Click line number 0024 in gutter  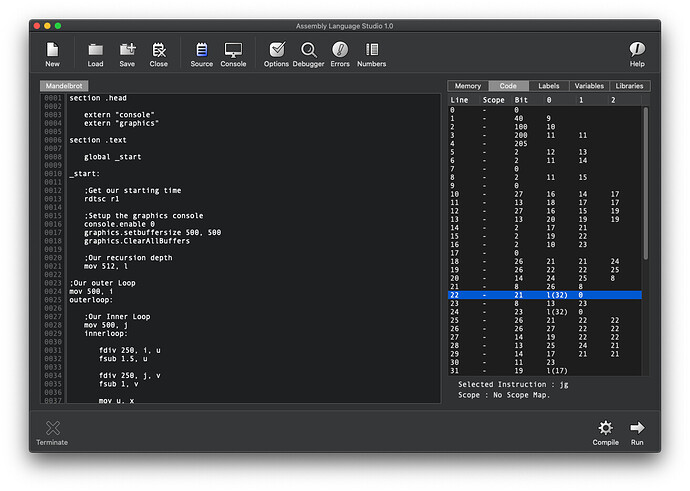click(53, 291)
